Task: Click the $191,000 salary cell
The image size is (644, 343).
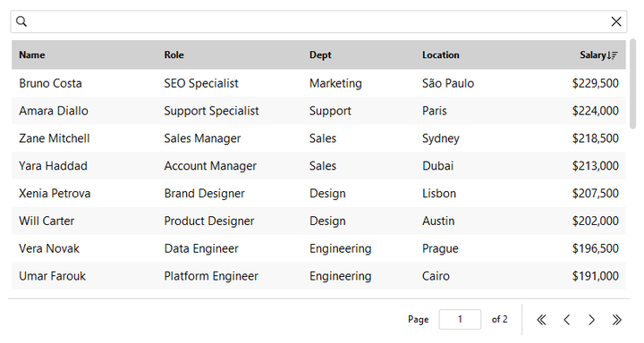Action: coord(596,276)
